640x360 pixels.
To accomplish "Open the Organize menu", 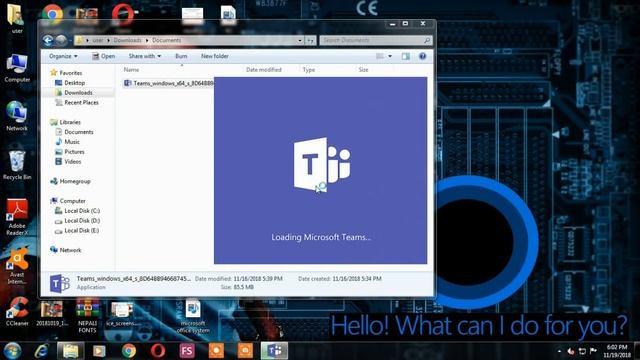I will pyautogui.click(x=63, y=56).
